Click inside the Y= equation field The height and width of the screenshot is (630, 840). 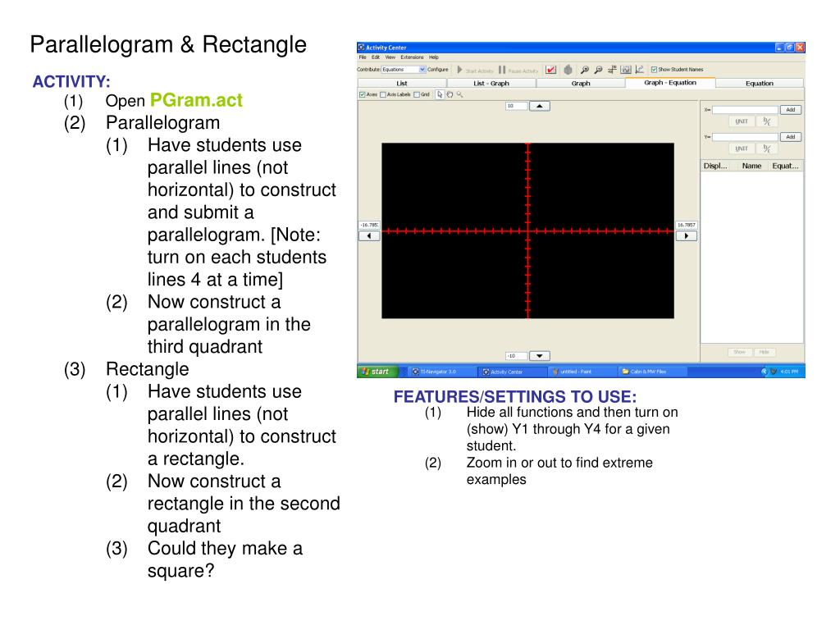point(745,137)
